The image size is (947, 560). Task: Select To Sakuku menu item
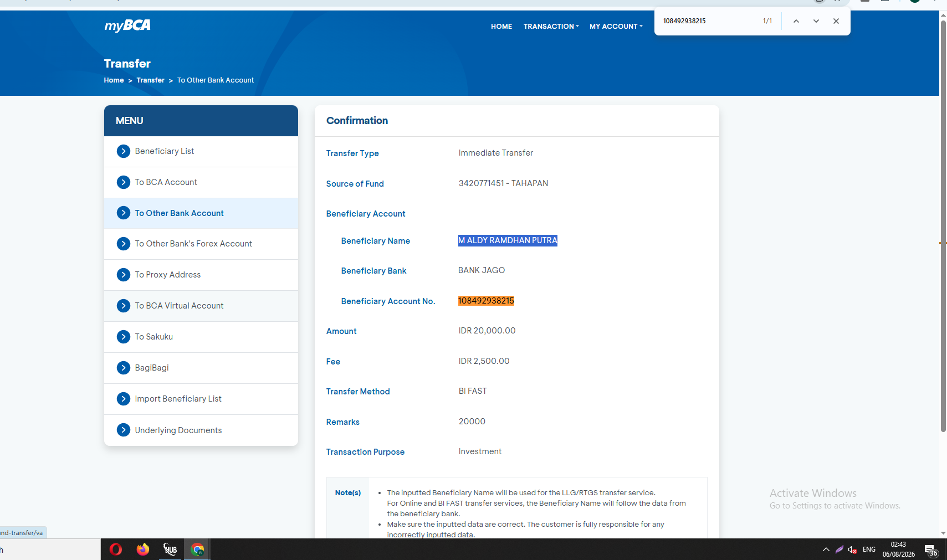(201, 337)
